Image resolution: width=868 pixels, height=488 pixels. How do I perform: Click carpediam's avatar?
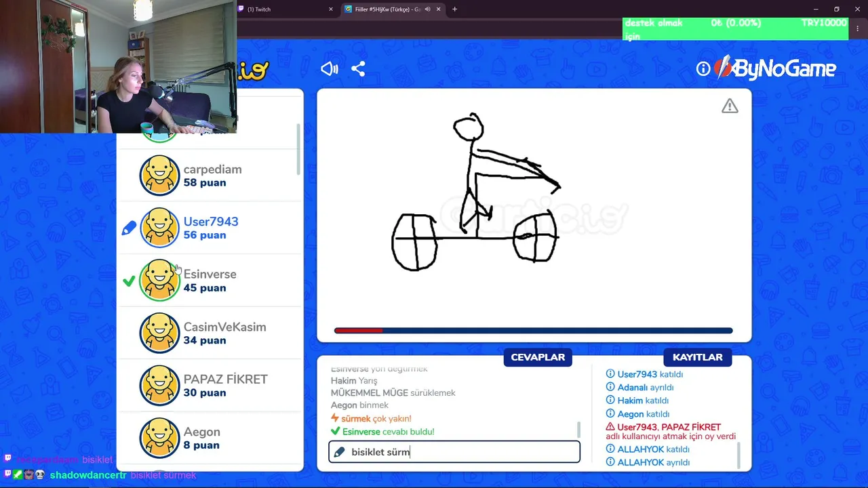point(159,176)
